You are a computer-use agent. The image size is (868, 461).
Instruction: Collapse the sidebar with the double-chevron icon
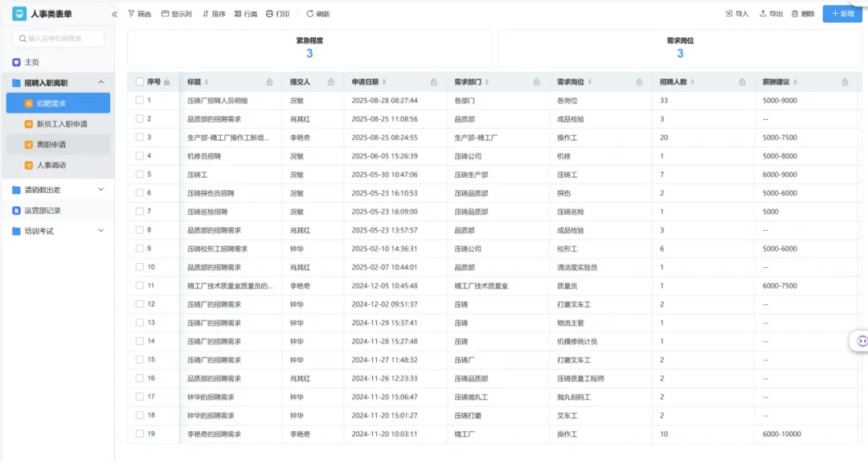pos(114,14)
